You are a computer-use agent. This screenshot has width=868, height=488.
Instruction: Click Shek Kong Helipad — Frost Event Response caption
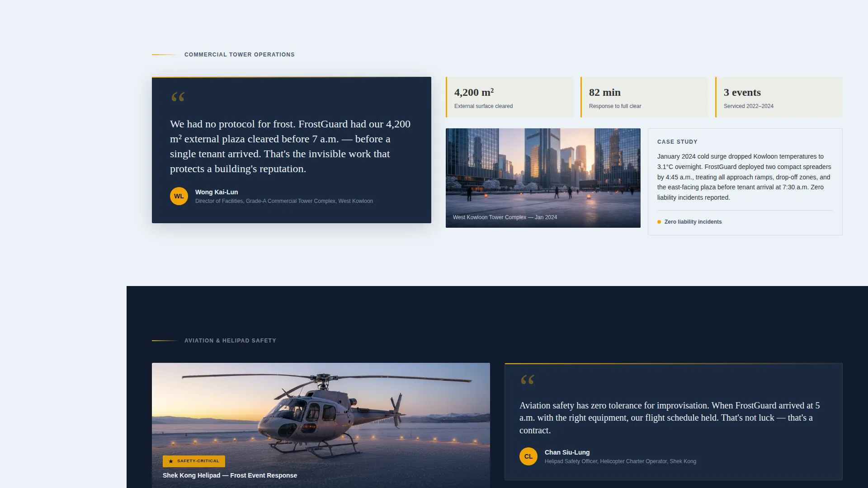tap(230, 475)
